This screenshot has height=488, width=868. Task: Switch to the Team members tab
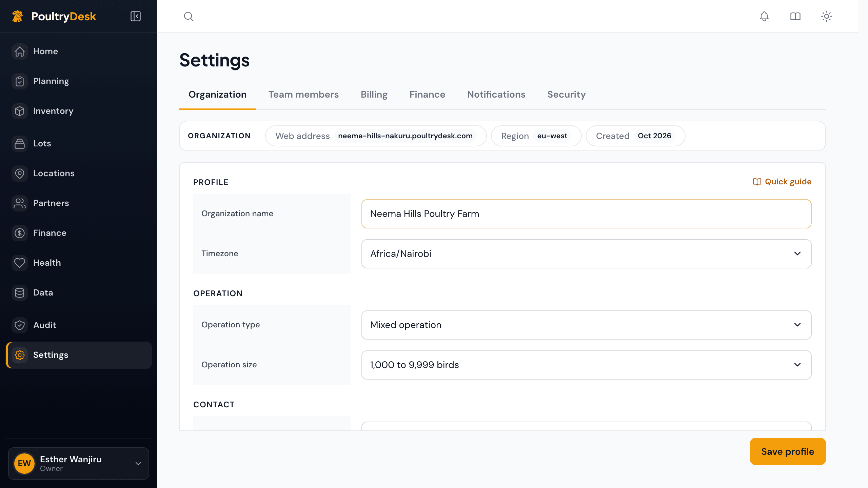click(303, 95)
